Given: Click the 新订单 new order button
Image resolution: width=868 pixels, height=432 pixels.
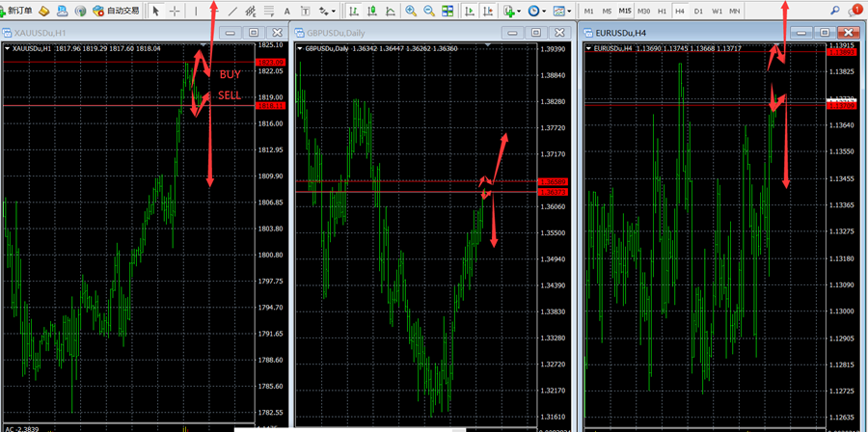Looking at the screenshot, I should (x=17, y=11).
